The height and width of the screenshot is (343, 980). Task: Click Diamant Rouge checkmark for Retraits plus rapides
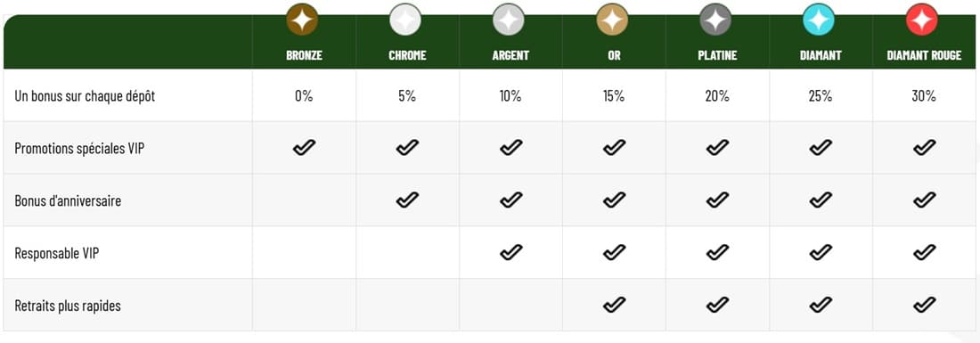pyautogui.click(x=924, y=306)
